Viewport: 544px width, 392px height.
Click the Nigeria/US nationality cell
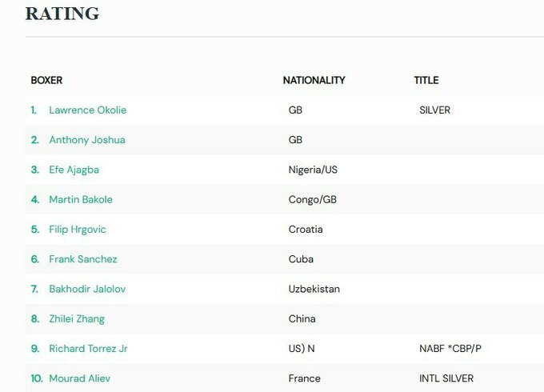313,170
